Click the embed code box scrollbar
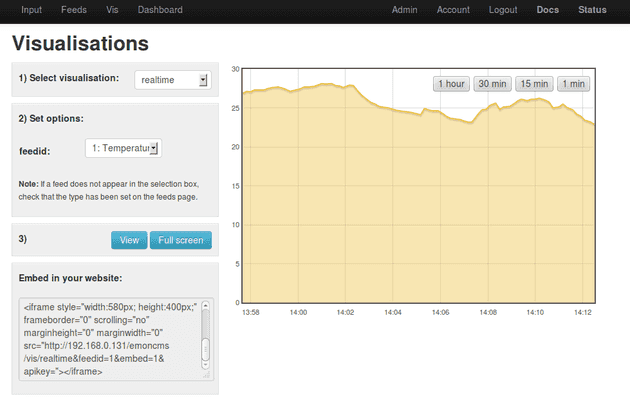The image size is (630, 414). point(206,336)
